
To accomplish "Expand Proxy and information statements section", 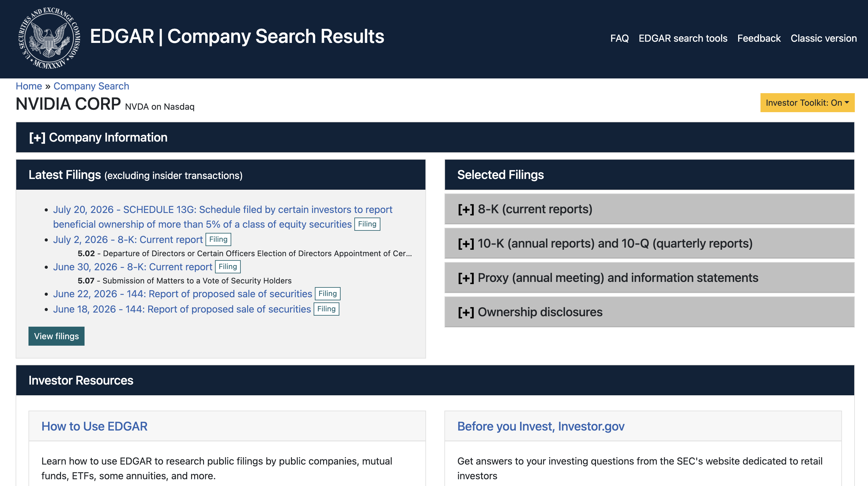I will (649, 278).
